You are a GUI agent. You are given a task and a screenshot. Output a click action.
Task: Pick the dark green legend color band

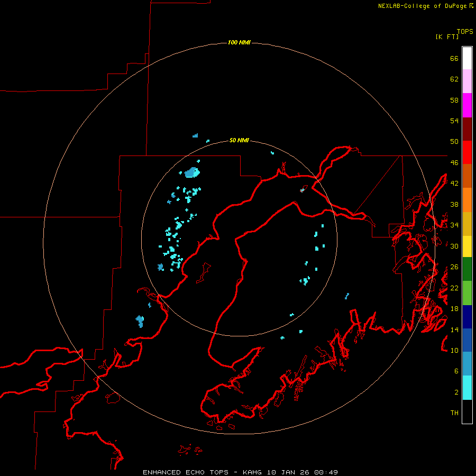467,269
